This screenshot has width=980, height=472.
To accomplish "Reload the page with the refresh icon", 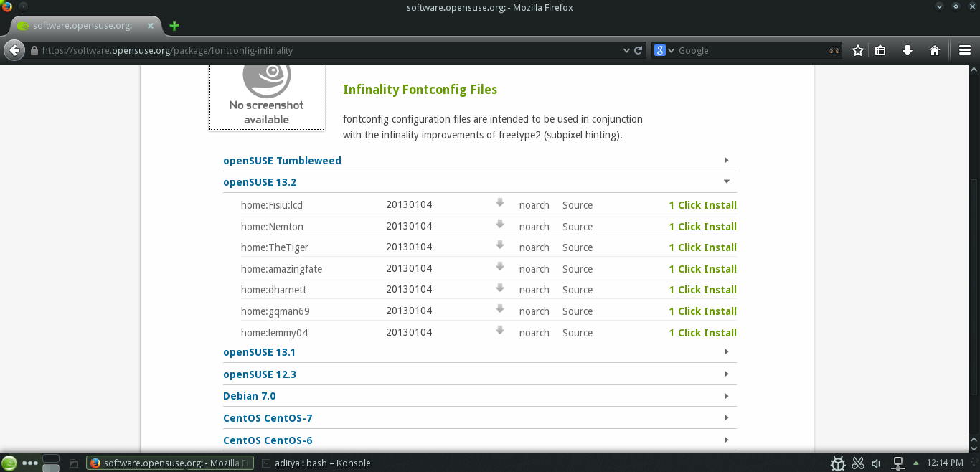I will pos(638,50).
